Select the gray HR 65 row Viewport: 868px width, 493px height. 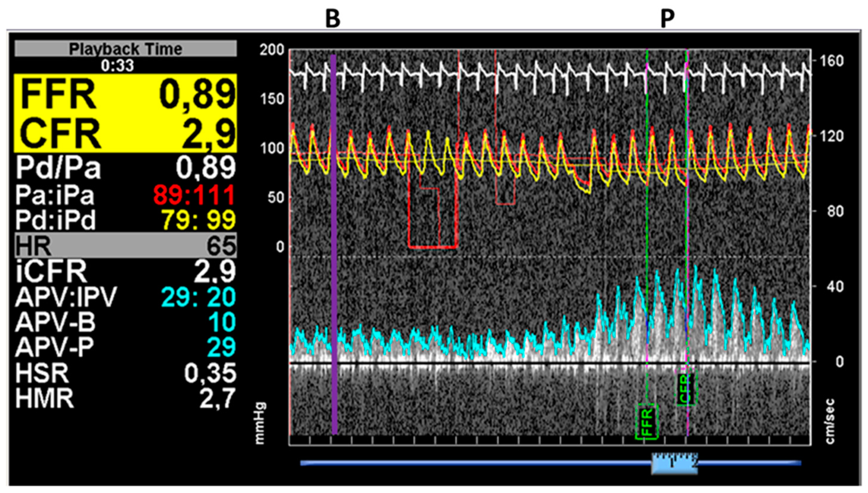[125, 245]
